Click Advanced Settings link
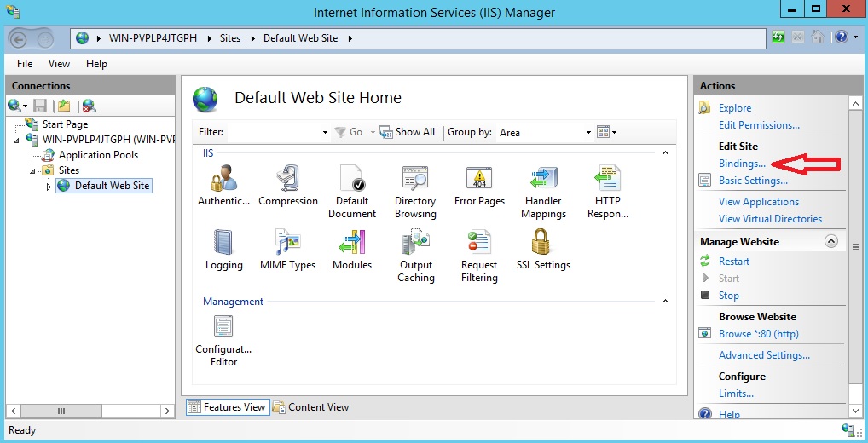The height and width of the screenshot is (443, 868). (x=764, y=355)
